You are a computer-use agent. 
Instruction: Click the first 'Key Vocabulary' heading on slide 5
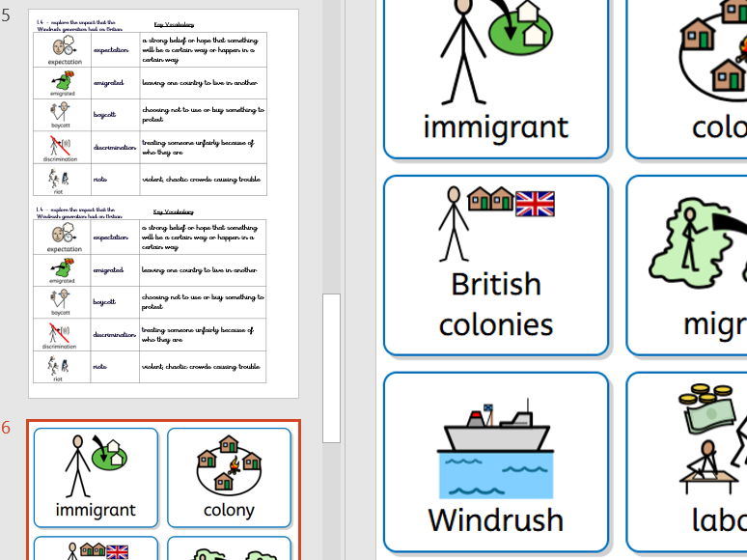[174, 24]
